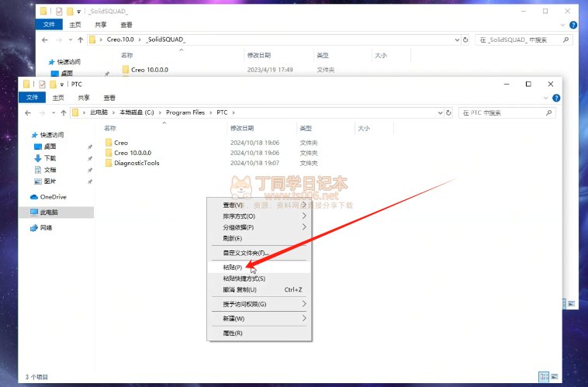Open 网络 in PTC sidebar
Viewport: 588px width, 387px height.
click(41, 228)
